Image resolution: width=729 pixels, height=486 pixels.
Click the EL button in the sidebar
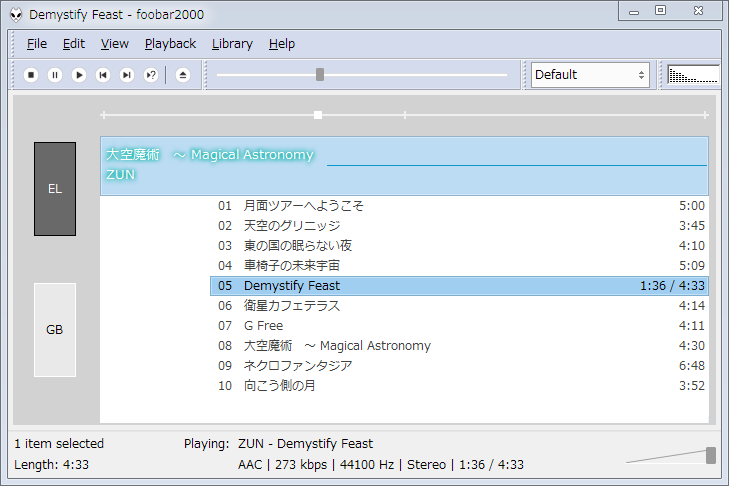(x=55, y=189)
